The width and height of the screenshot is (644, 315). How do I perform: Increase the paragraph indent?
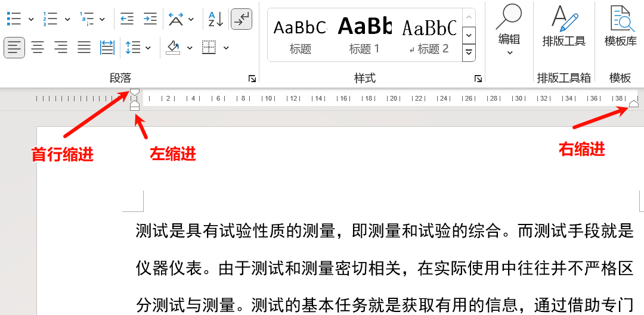(150, 19)
